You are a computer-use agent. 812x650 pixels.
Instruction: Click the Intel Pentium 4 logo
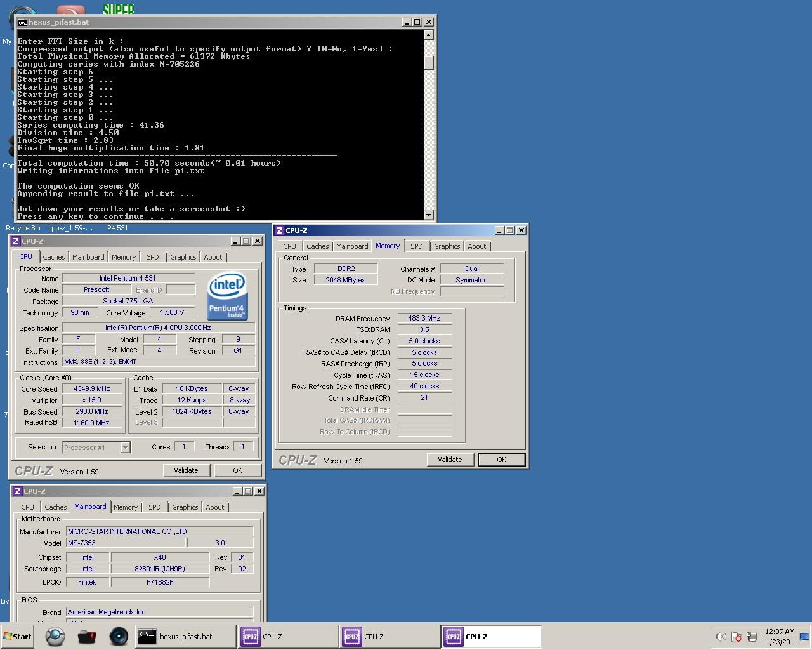tap(227, 296)
